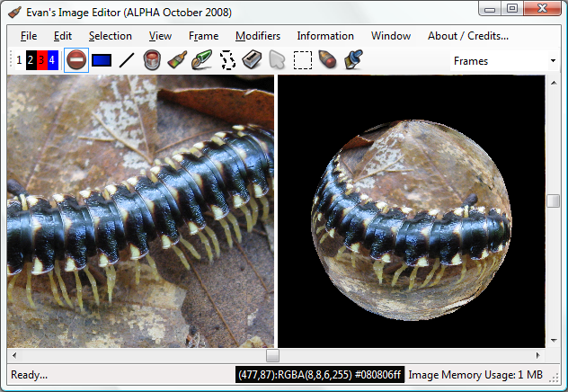This screenshot has width=568, height=392.
Task: Click the paintbrush app icon in title bar
Action: click(x=15, y=13)
